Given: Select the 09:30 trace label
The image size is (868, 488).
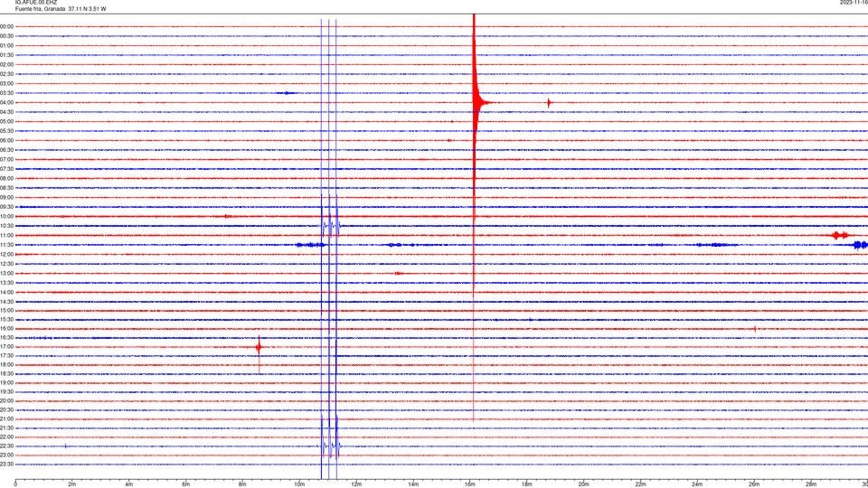Looking at the screenshot, I should pos(7,207).
